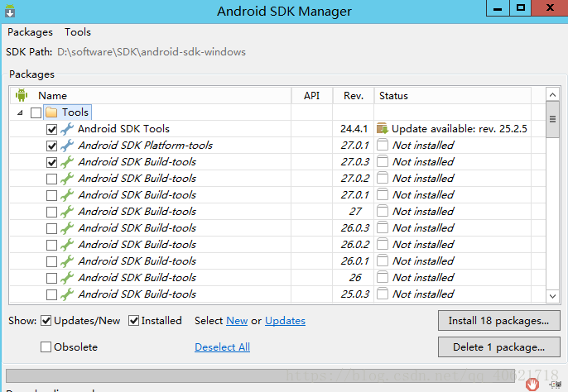Screen dimensions: 568x392
Task: Open the Packages menu
Action: pos(30,32)
